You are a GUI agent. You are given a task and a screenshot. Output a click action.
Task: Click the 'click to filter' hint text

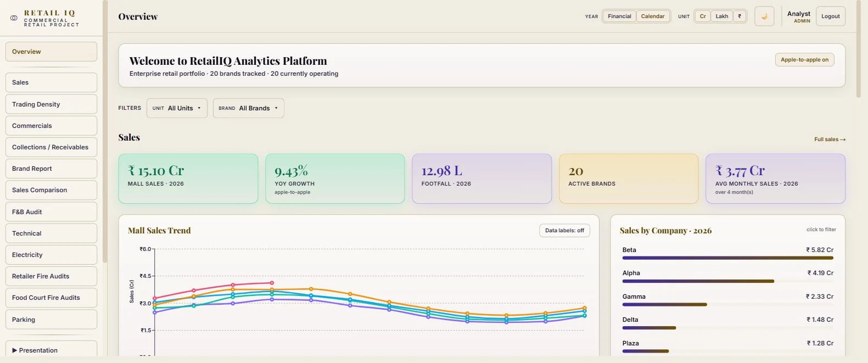click(x=821, y=230)
